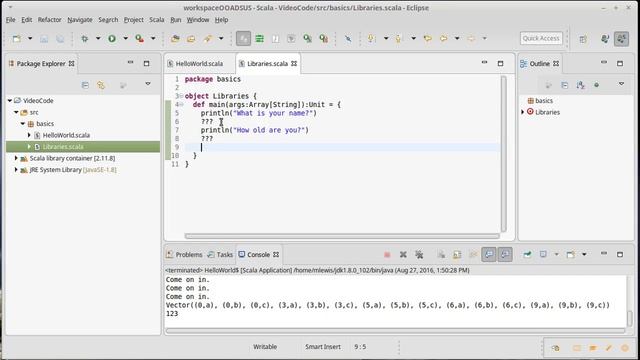The width and height of the screenshot is (640, 360).
Task: Click the editor horizontal scrollbar
Action: (342, 236)
